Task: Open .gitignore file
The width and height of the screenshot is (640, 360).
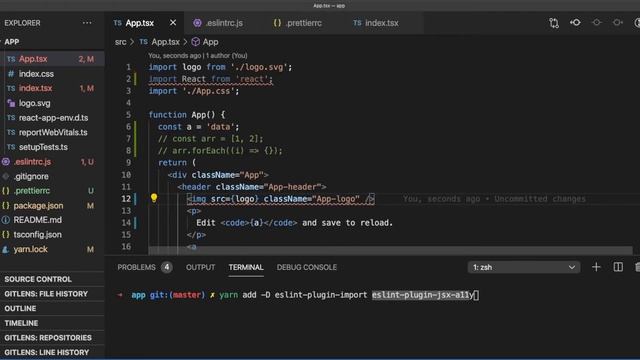Action: 52,176
